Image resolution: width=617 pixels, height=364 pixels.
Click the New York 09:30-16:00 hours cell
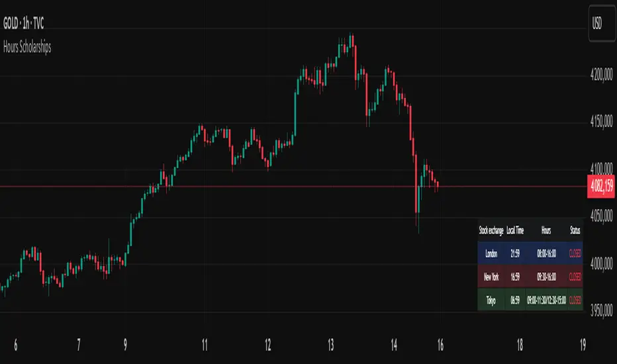(x=546, y=276)
